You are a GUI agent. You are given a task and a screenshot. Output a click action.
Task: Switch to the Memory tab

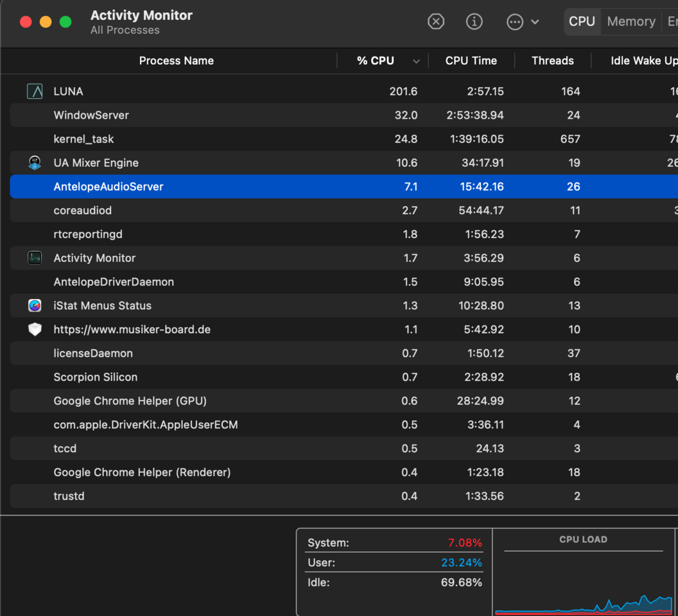631,21
